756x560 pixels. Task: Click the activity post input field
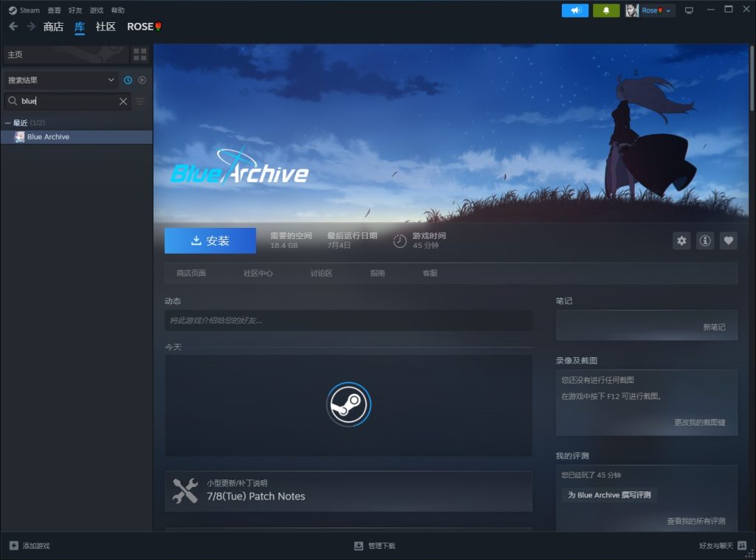[x=348, y=320]
